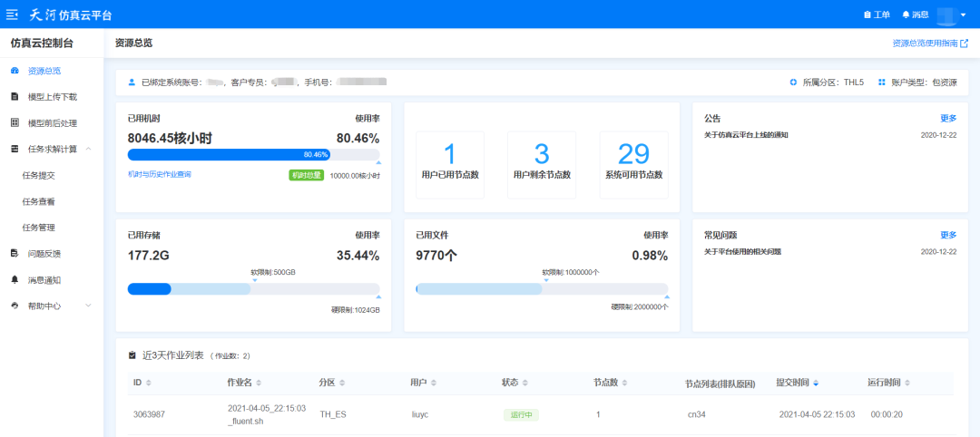980x437 pixels.
Task: Expand the 帮助中心 submenu
Action: pos(88,306)
